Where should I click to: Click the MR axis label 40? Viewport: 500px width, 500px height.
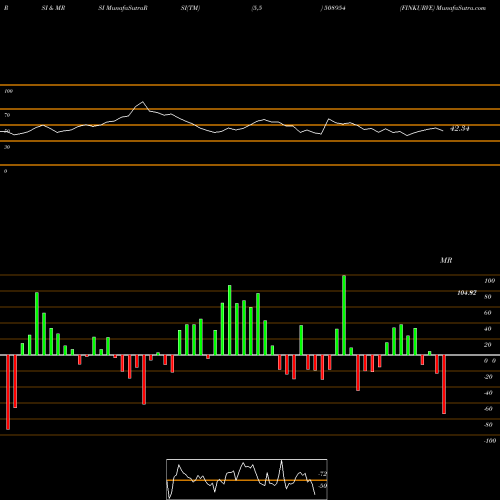click(x=488, y=329)
